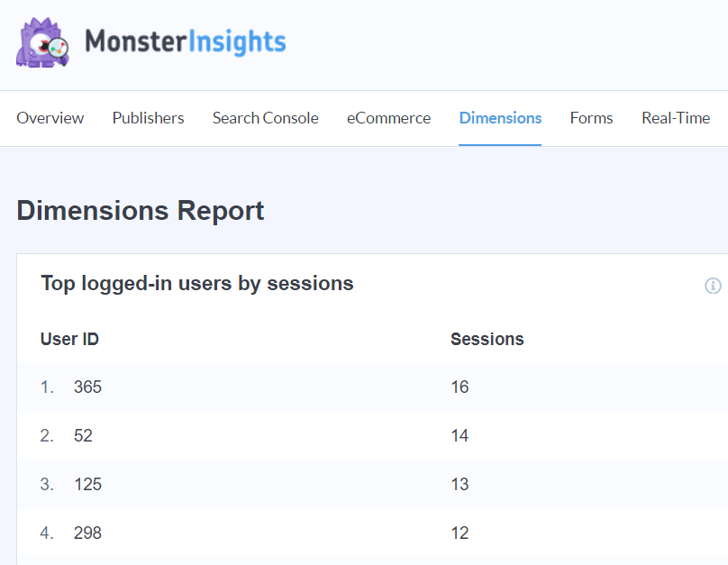Image resolution: width=728 pixels, height=565 pixels.
Task: Click the sessions value 12
Action: pos(460,533)
